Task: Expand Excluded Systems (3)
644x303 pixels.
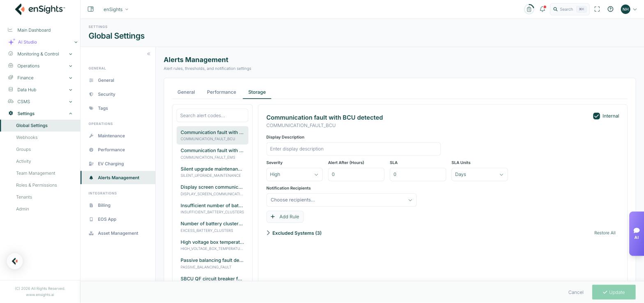Action: pyautogui.click(x=294, y=233)
